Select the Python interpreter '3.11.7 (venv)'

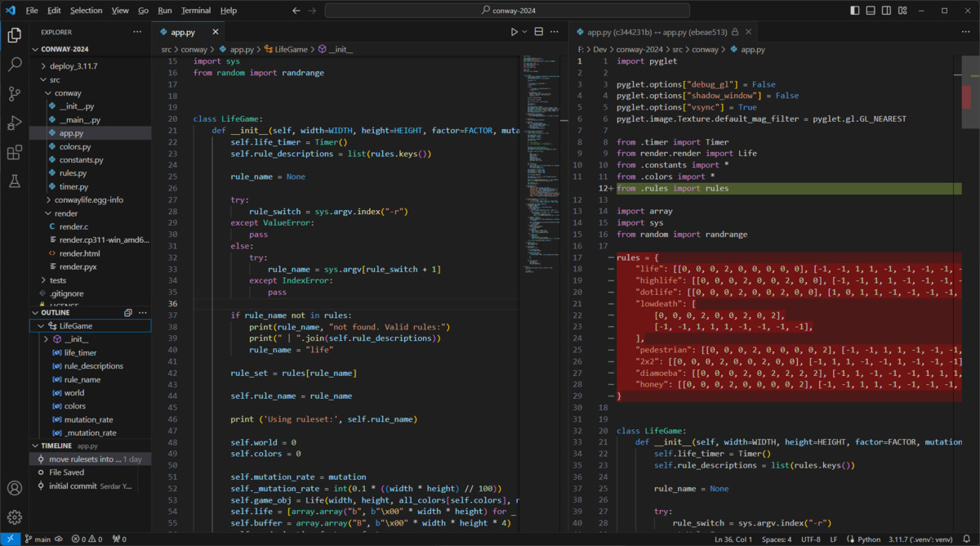[920, 539]
